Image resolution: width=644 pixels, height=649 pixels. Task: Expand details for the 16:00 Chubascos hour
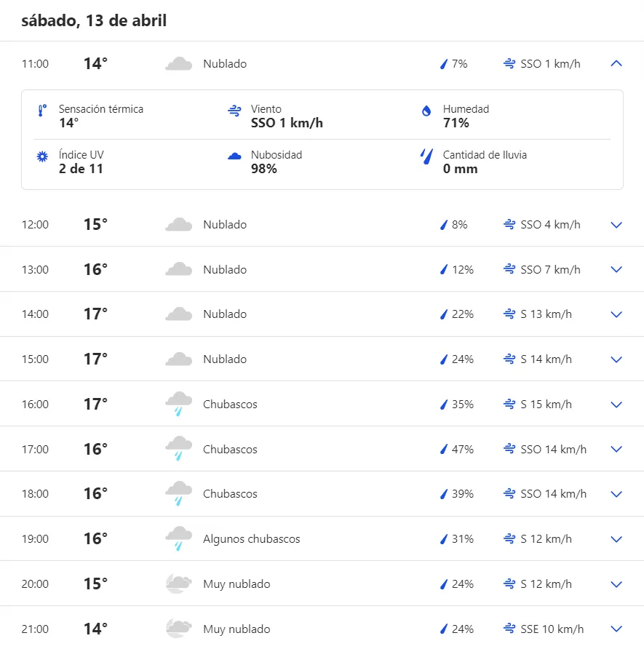616,405
